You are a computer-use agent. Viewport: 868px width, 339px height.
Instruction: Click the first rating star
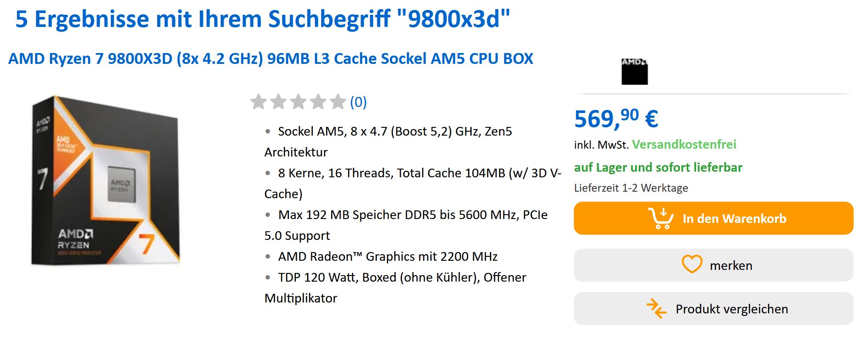click(258, 102)
